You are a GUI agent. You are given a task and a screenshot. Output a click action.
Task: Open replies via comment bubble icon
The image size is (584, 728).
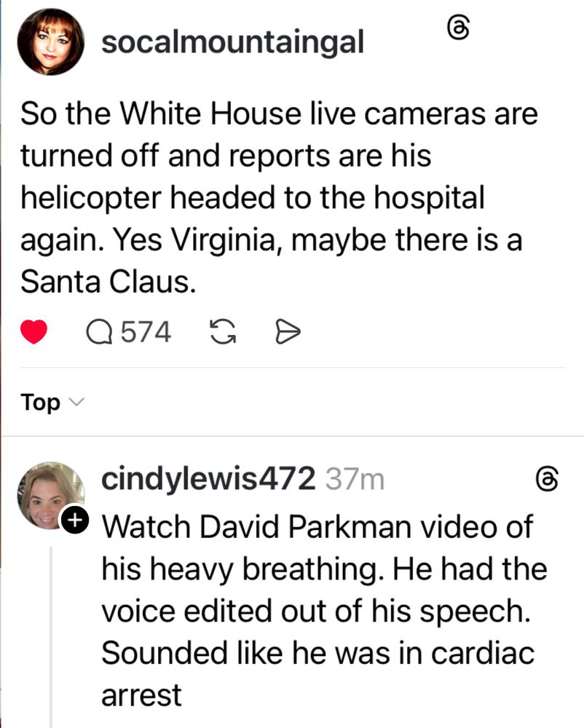click(x=99, y=332)
